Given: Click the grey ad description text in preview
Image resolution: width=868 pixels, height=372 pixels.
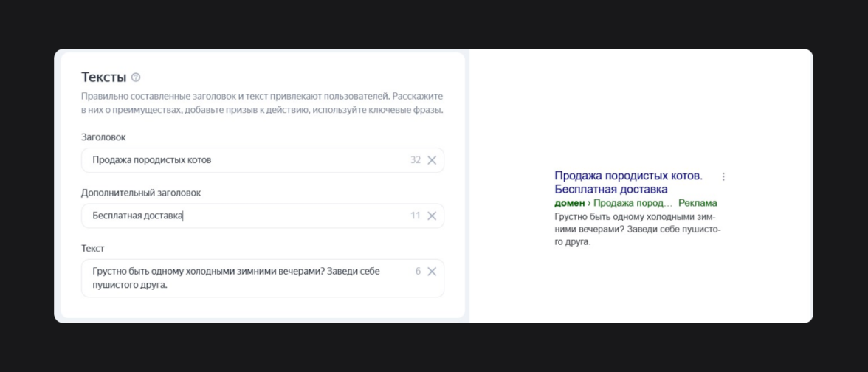Looking at the screenshot, I should pos(636,230).
